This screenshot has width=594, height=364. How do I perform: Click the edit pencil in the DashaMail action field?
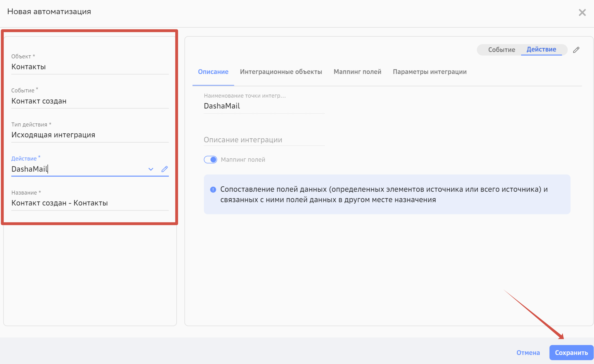click(x=165, y=169)
